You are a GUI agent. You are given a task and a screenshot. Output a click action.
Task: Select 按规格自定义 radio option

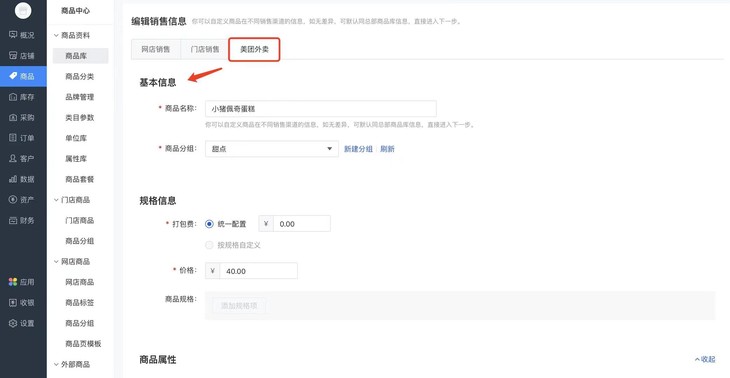click(209, 245)
